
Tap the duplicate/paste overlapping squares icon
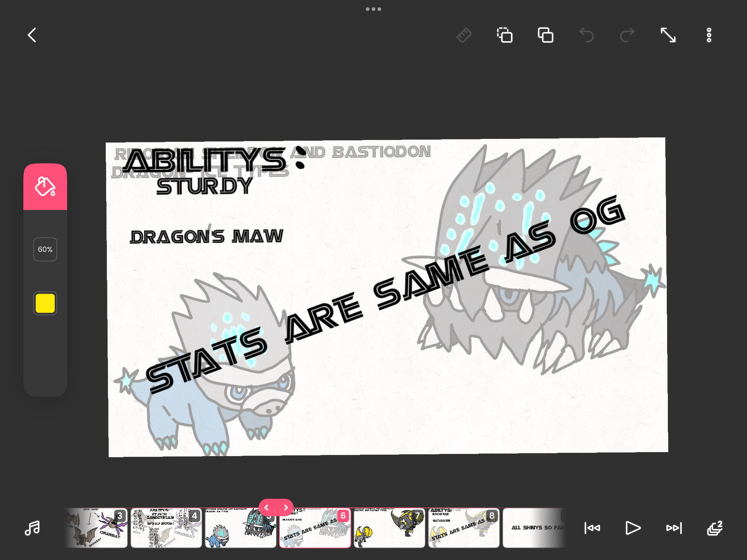[546, 35]
